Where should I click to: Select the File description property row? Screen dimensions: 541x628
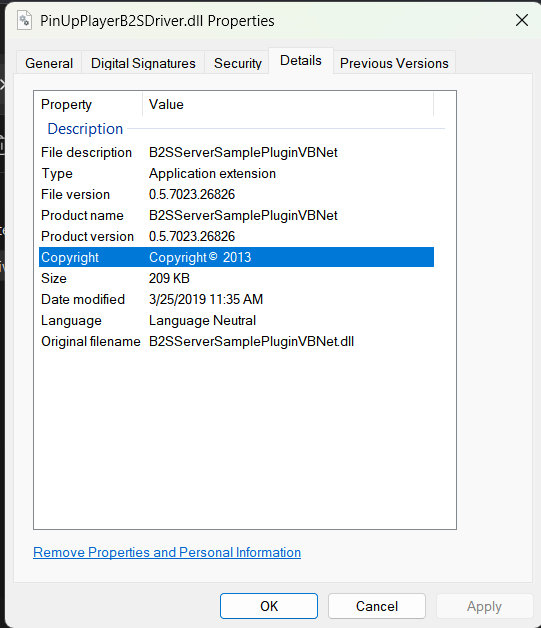point(236,153)
